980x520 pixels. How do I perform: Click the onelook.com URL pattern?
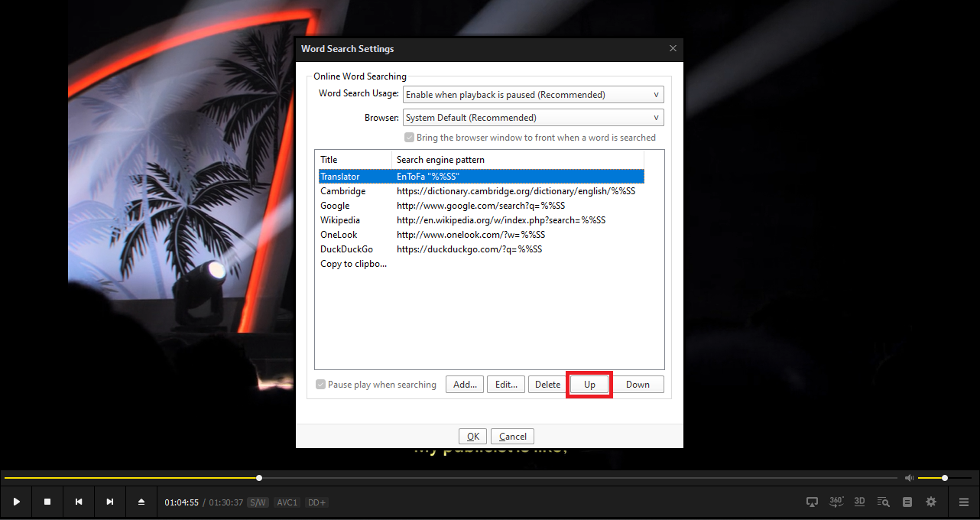[471, 235]
